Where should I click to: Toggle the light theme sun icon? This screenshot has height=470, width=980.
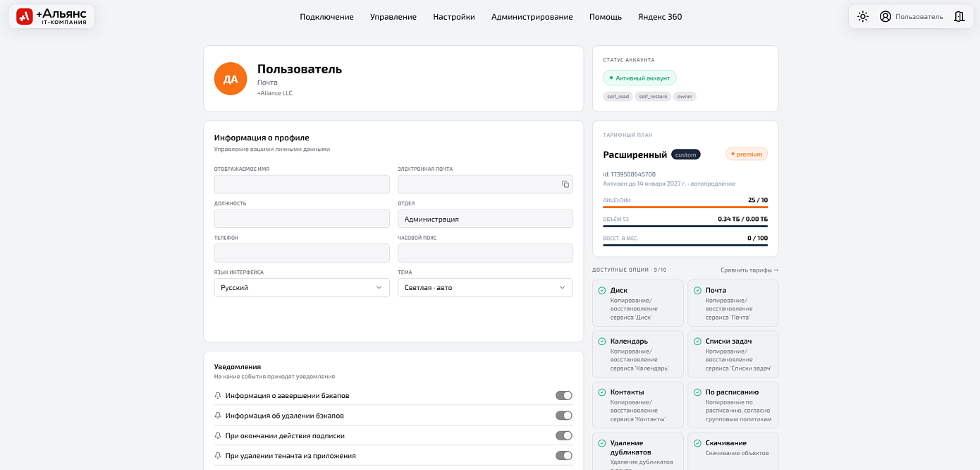863,16
